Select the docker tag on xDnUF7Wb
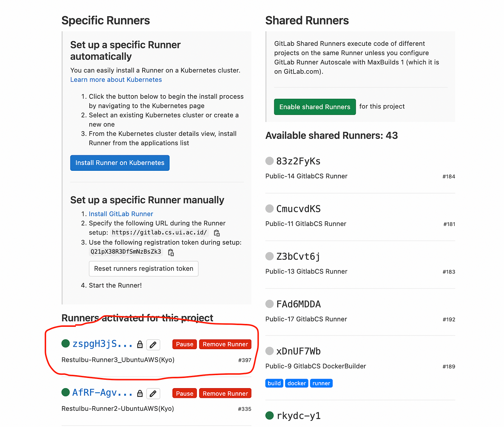This screenshot has height=427, width=504. [297, 383]
